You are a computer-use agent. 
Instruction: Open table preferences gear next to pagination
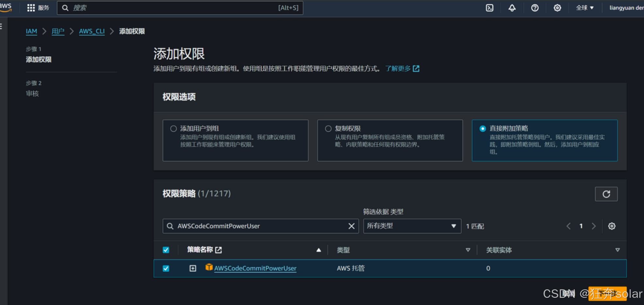[612, 226]
